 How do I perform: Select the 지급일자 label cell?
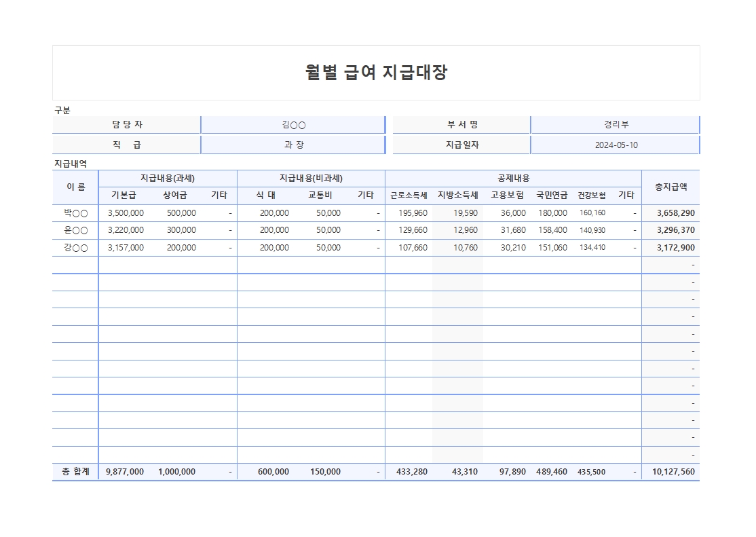pos(462,145)
